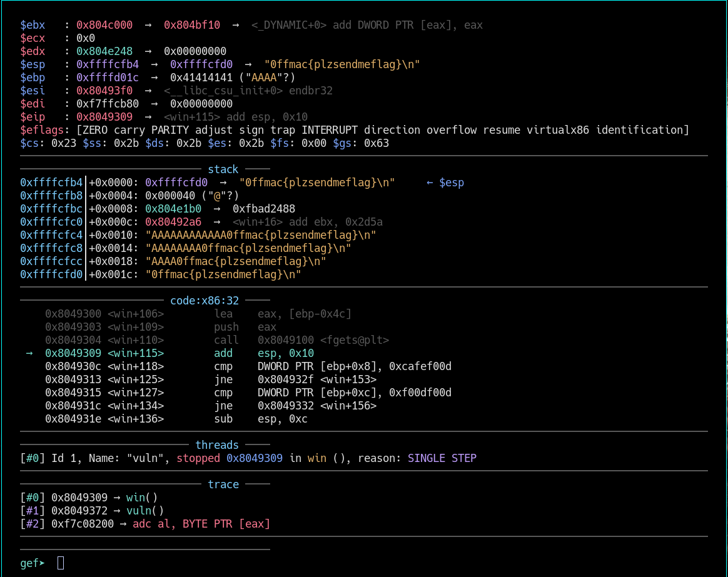This screenshot has height=577, width=728.
Task: Select the $cs segment value 0x23
Action: pyautogui.click(x=64, y=143)
